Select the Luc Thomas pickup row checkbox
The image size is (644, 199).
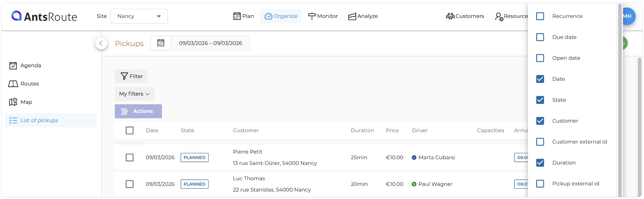point(130,184)
